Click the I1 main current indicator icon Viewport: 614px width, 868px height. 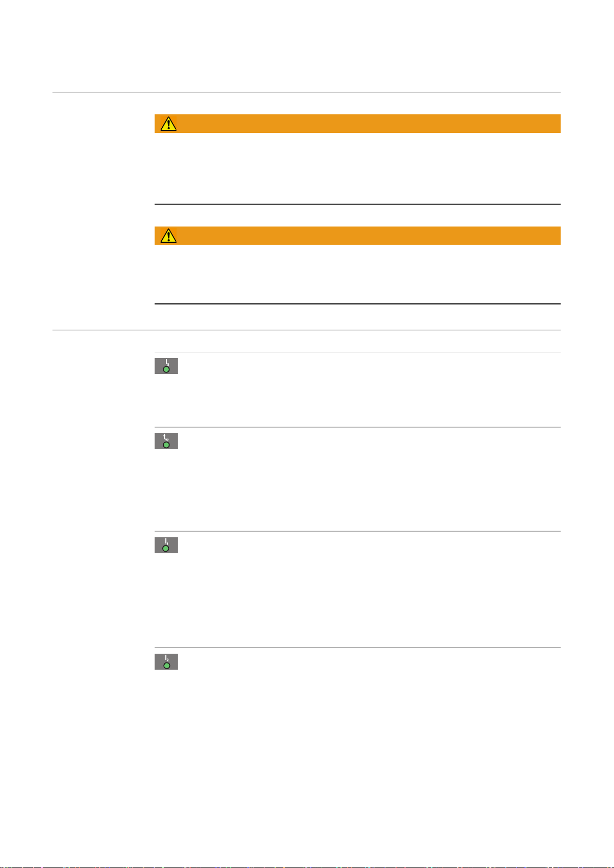166,545
